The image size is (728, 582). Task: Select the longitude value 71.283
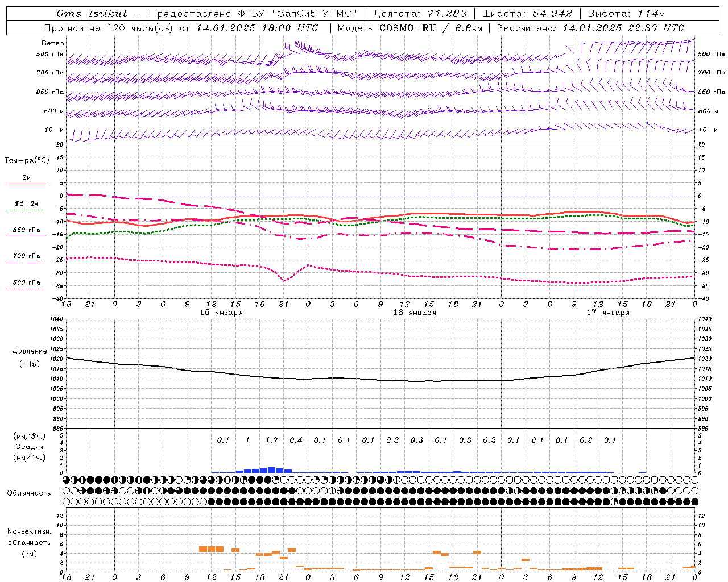click(447, 14)
